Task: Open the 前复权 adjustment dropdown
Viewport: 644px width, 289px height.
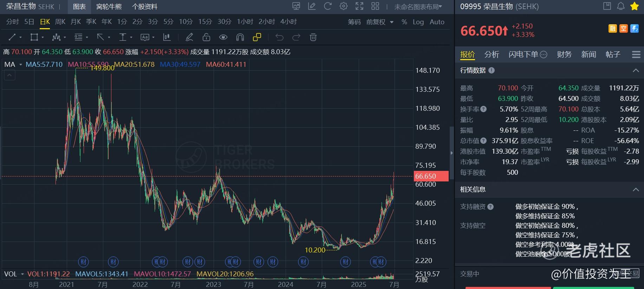Action: pyautogui.click(x=380, y=22)
